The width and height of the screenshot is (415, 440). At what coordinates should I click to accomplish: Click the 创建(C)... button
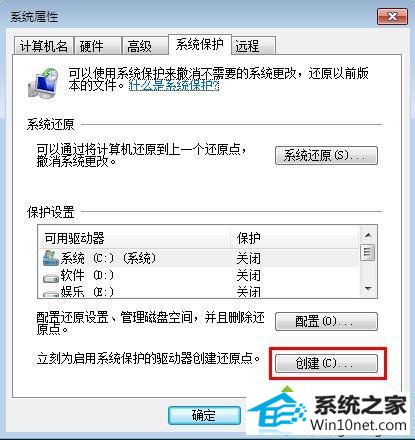326,363
